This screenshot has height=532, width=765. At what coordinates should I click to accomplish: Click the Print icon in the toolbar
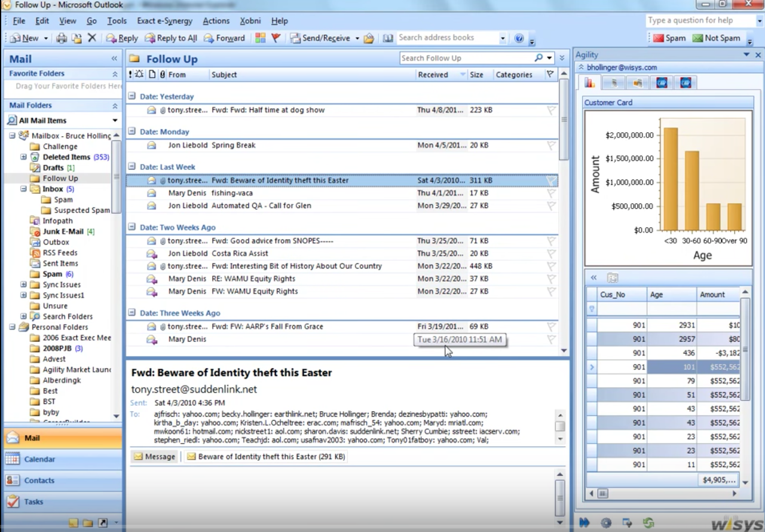click(62, 38)
